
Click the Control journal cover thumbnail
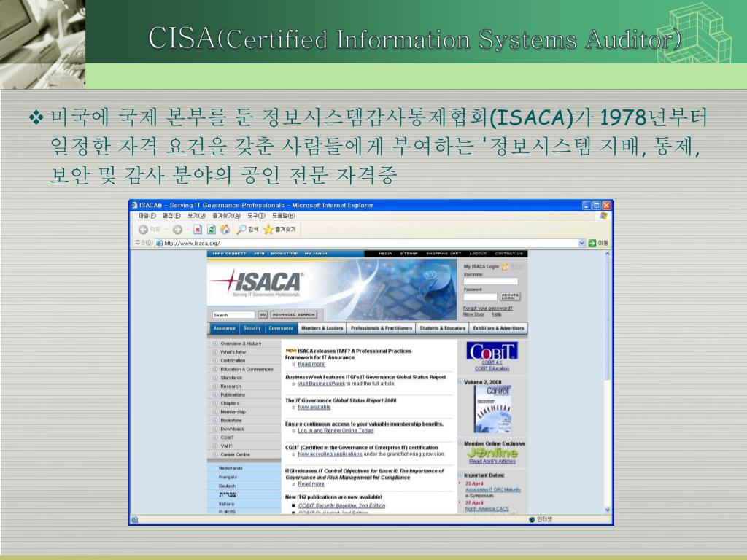(x=492, y=409)
